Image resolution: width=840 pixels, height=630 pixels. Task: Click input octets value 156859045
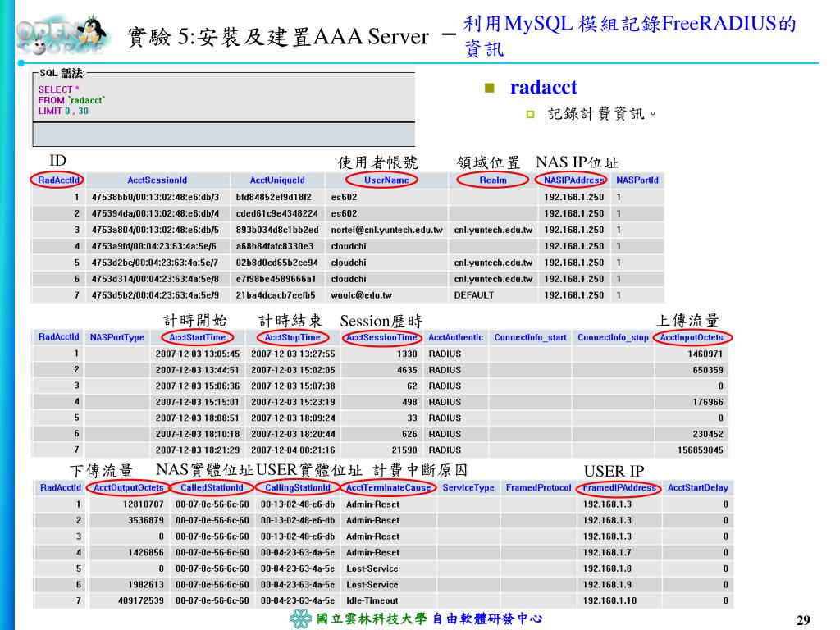click(701, 450)
